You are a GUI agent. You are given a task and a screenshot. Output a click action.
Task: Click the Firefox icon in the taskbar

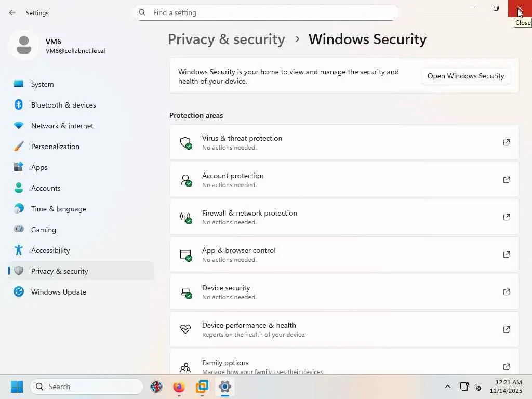tap(179, 387)
